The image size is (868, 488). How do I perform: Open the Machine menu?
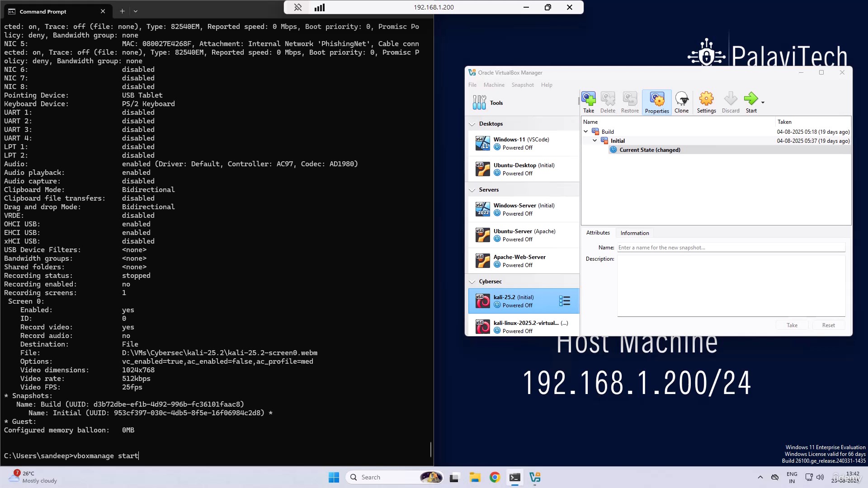pos(494,85)
